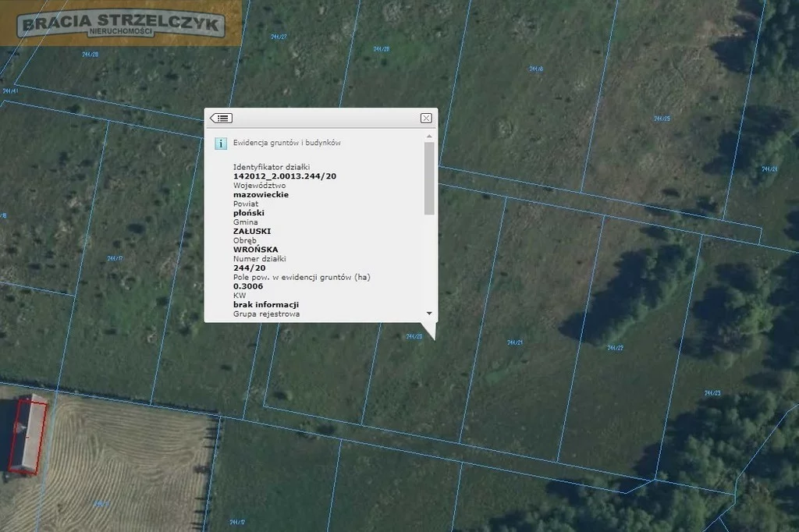
Task: Select parcel labeled 244/27 near the top
Action: [x=279, y=37]
